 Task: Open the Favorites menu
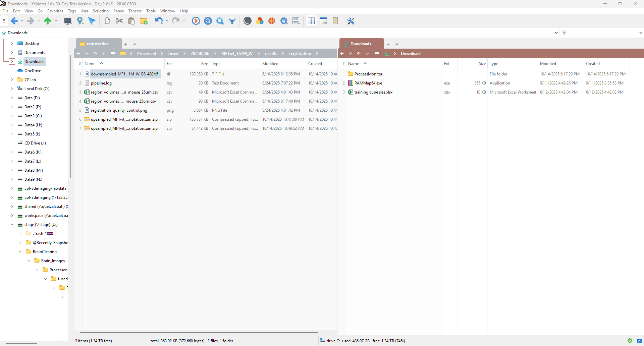tap(55, 11)
